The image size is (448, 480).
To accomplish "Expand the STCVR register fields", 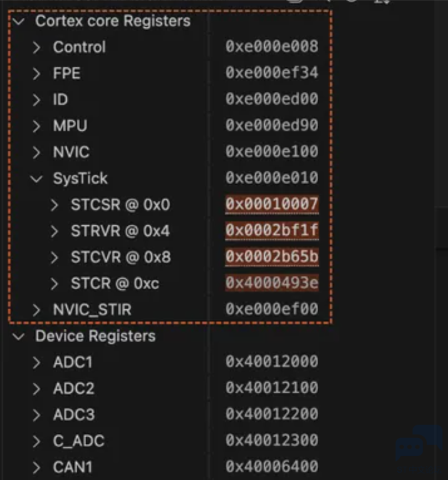I will click(x=55, y=257).
